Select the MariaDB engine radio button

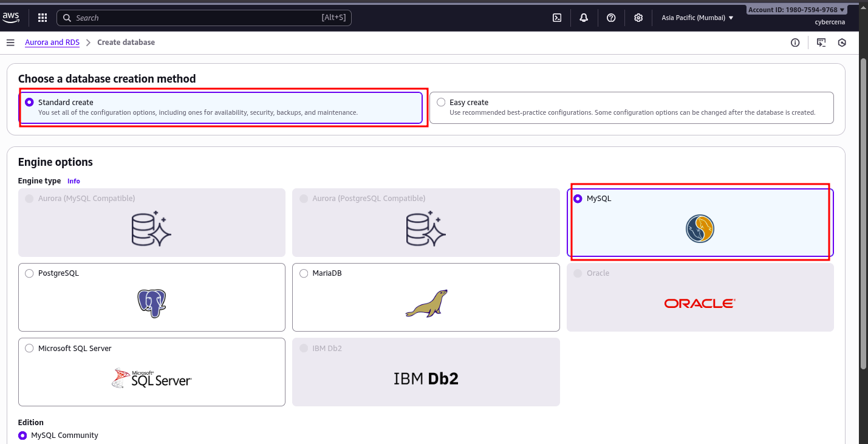click(x=304, y=273)
